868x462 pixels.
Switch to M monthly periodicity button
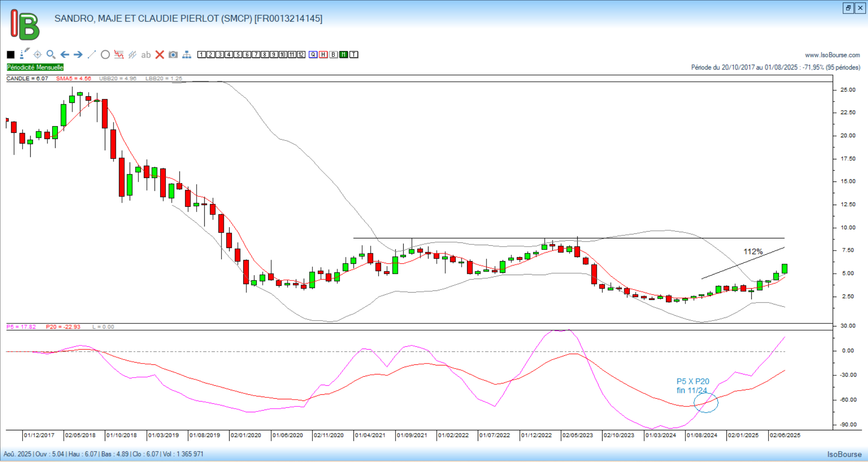344,55
